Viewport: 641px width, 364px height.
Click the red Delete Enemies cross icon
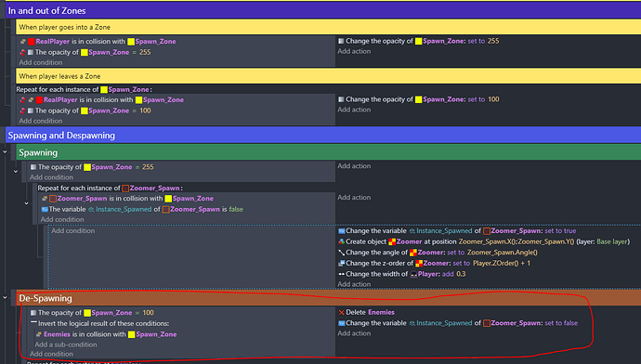[341, 313]
